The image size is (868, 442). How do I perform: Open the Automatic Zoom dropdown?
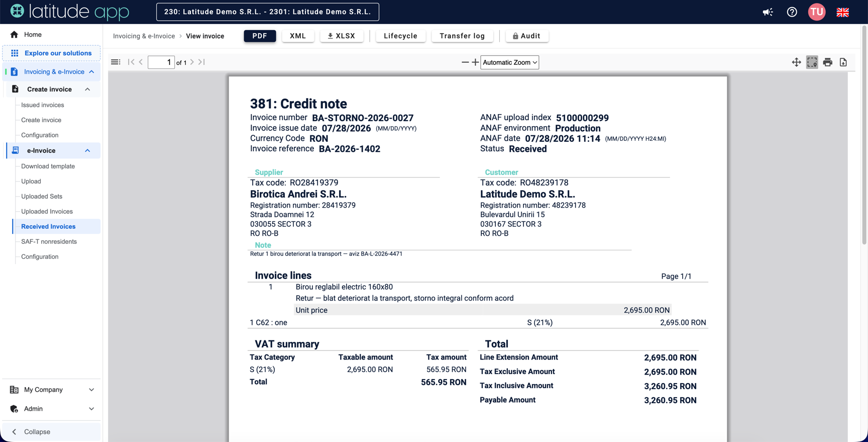point(509,62)
